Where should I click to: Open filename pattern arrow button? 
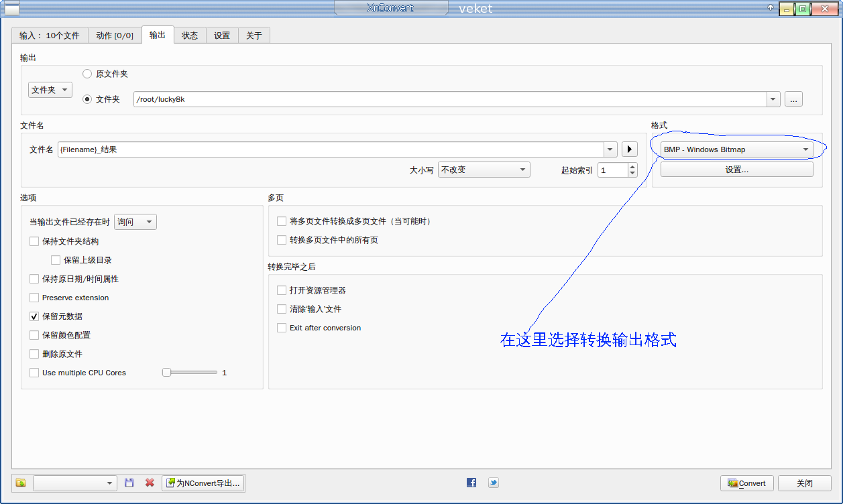point(629,149)
